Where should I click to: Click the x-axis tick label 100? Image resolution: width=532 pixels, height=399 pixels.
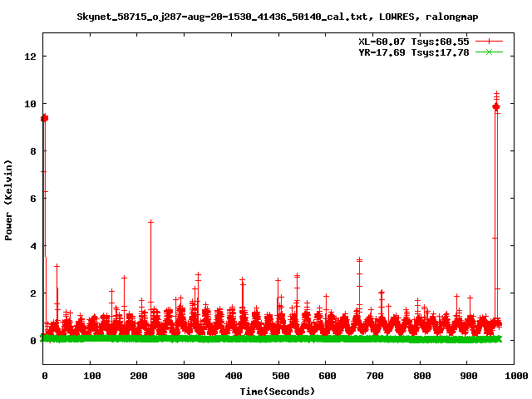92,376
